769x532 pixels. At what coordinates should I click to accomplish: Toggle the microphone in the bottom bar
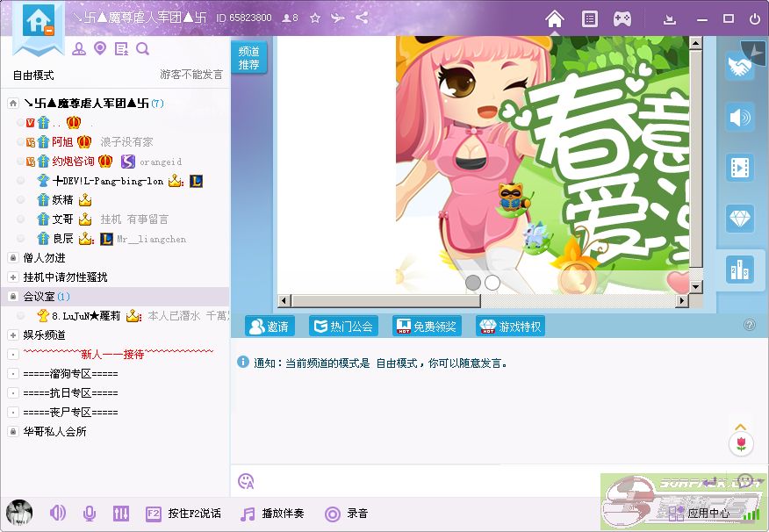click(x=90, y=514)
